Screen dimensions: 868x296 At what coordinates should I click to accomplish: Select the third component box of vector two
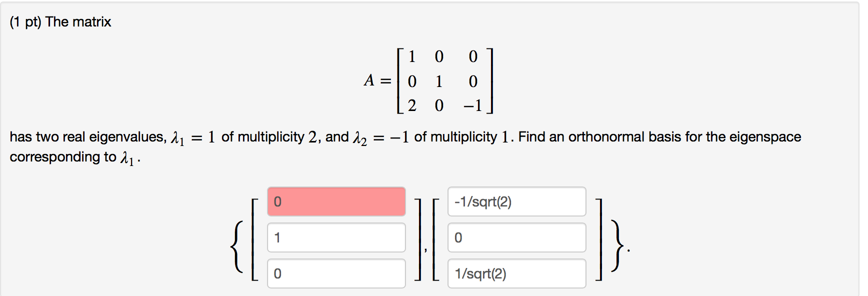[x=516, y=273]
